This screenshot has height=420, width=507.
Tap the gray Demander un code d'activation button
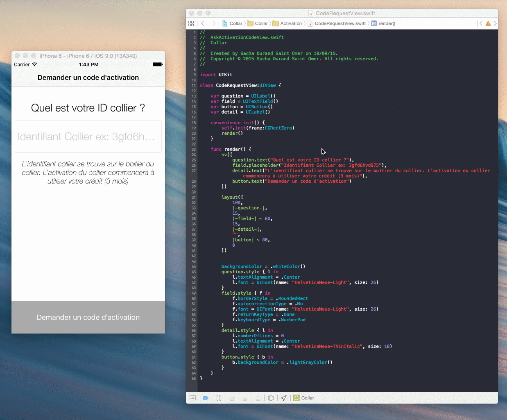(88, 317)
